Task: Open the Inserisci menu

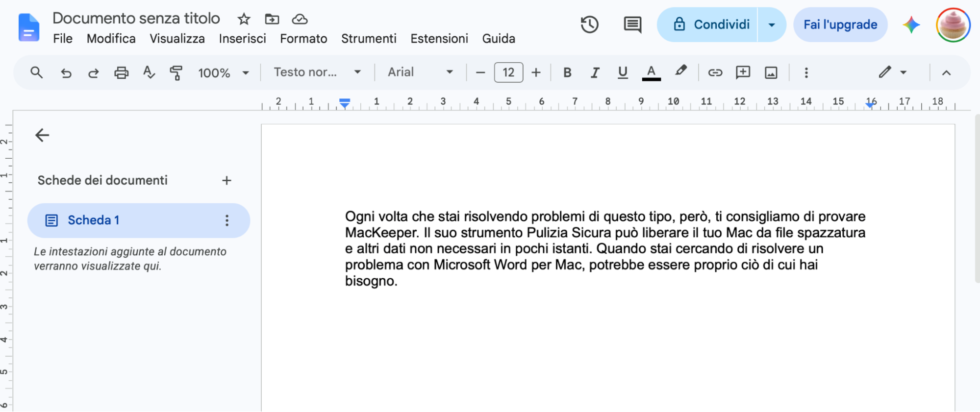Action: [x=242, y=39]
